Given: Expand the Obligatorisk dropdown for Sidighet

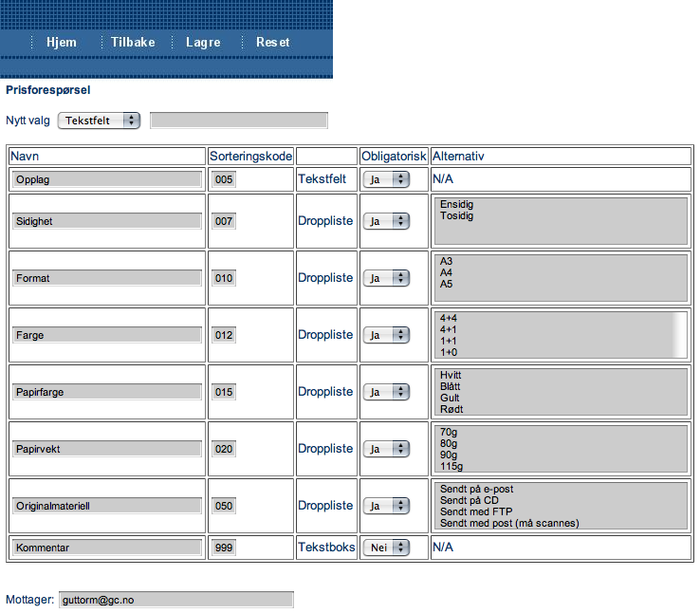Looking at the screenshot, I should (x=386, y=221).
